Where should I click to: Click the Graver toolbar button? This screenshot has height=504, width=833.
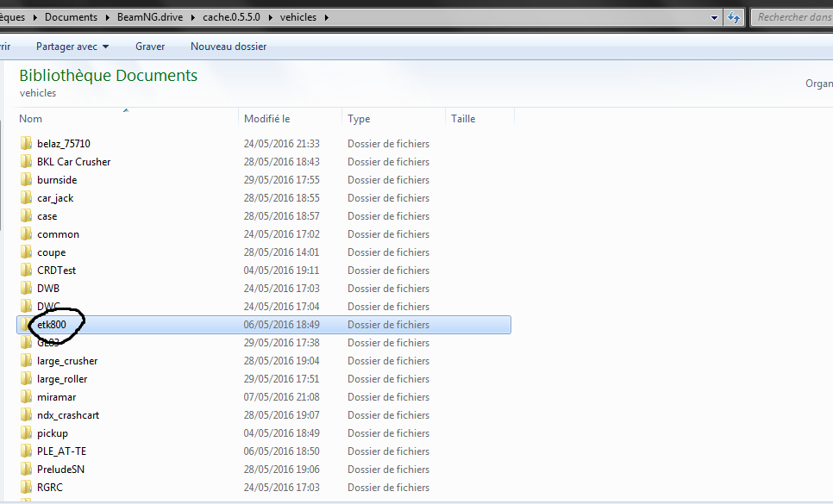point(150,47)
